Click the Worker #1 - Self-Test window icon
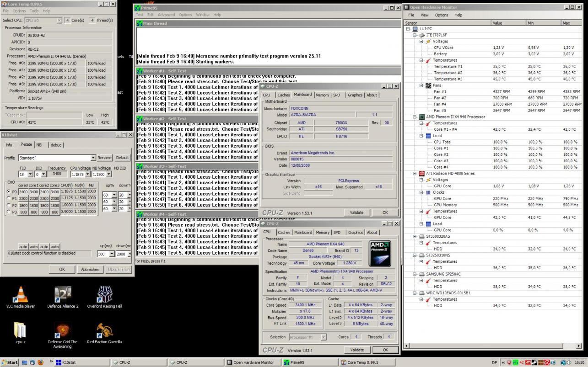Screen dimensions: 588x367 pos(140,71)
